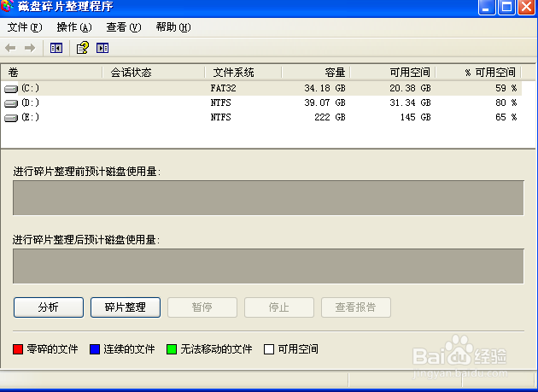Click the white 可用空间 legend swatch
Image resolution: width=538 pixels, height=392 pixels.
pyautogui.click(x=269, y=349)
